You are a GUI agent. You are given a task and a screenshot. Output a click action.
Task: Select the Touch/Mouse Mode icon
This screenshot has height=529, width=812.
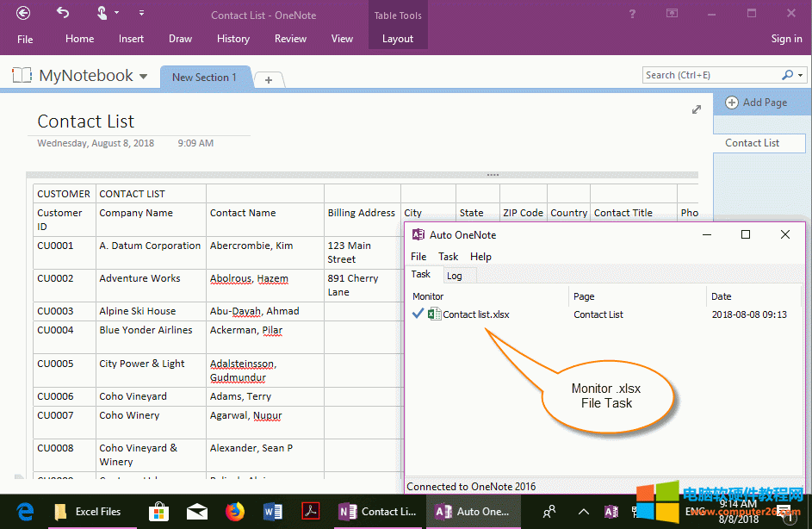coord(102,12)
